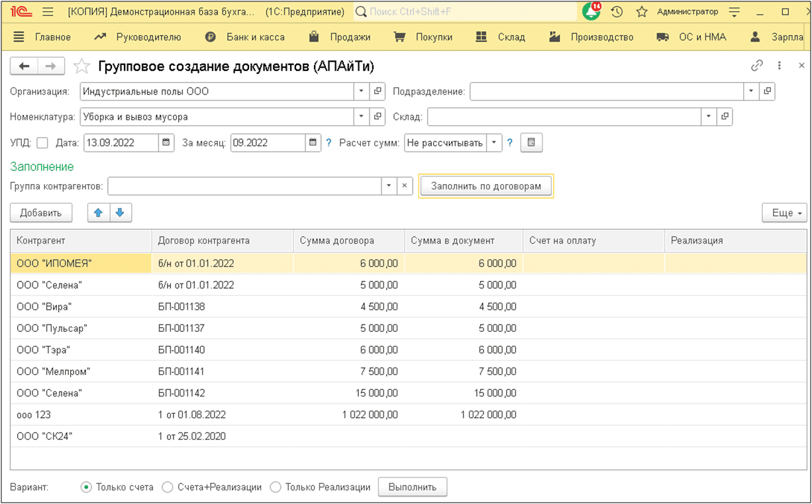Go to Банк и касса section

click(x=255, y=37)
